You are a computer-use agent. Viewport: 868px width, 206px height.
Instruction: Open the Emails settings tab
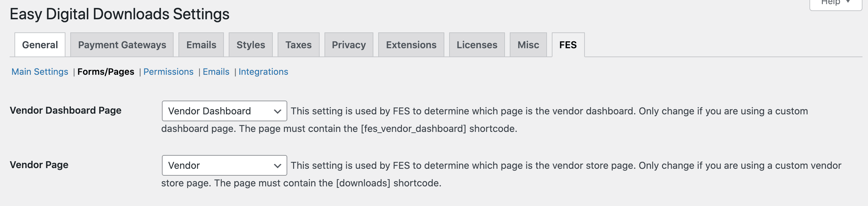click(x=201, y=45)
